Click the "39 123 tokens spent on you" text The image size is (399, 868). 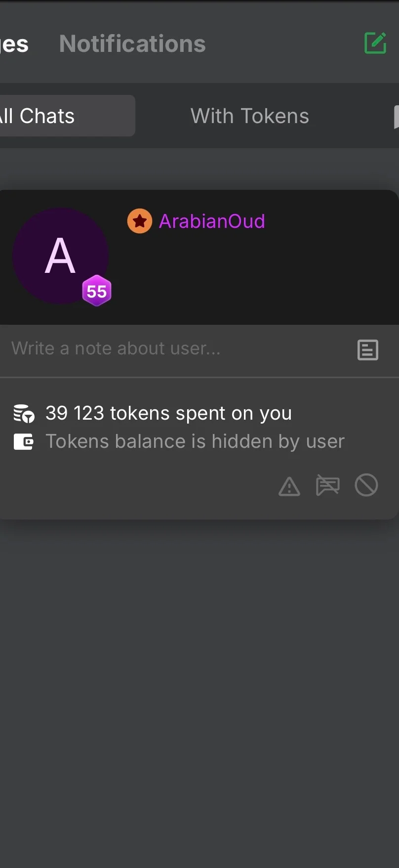(x=168, y=413)
